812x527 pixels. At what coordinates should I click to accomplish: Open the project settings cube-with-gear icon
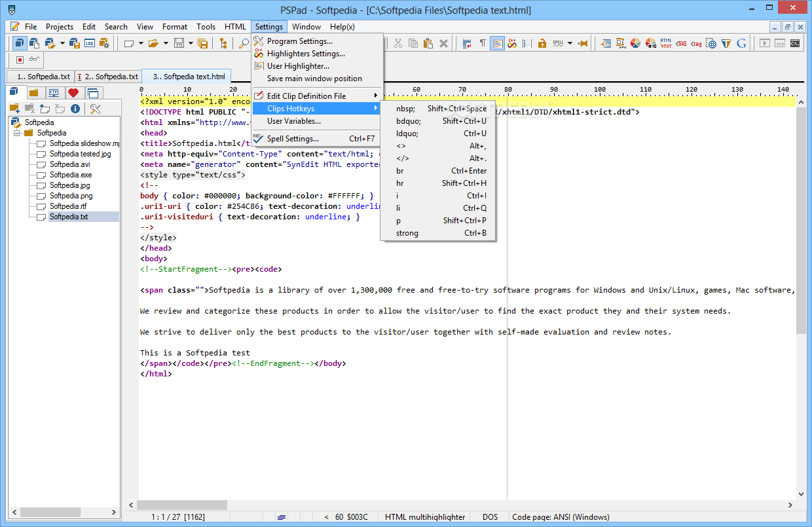click(x=104, y=43)
